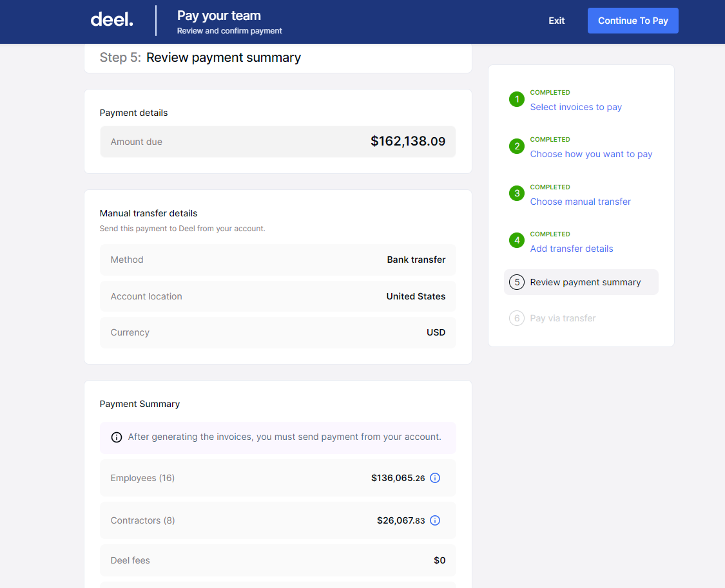Click the step 5 numbered circle

(516, 282)
